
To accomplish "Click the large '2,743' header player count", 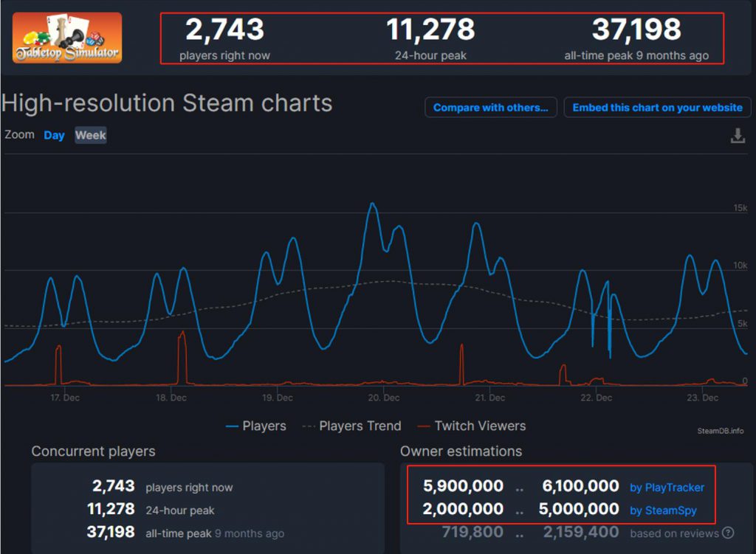I will (x=224, y=30).
